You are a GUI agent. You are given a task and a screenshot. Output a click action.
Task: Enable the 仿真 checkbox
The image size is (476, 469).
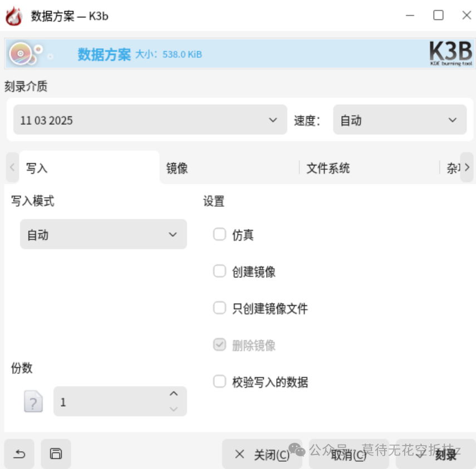(x=219, y=234)
